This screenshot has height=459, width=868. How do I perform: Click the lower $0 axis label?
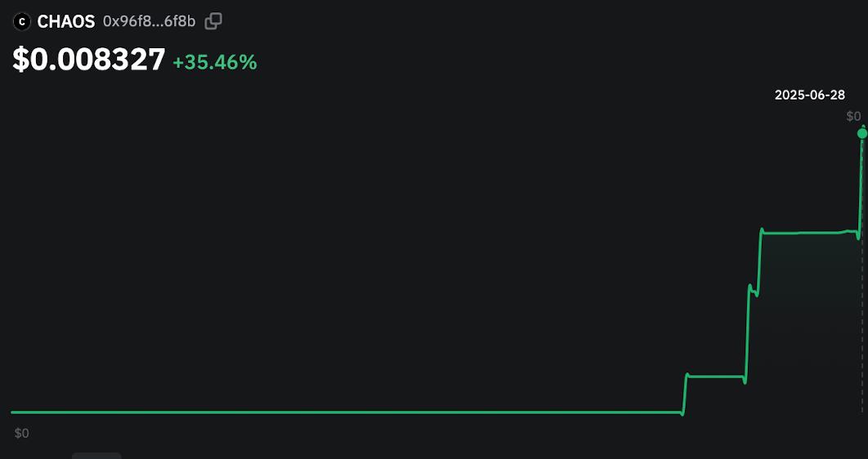tap(21, 433)
